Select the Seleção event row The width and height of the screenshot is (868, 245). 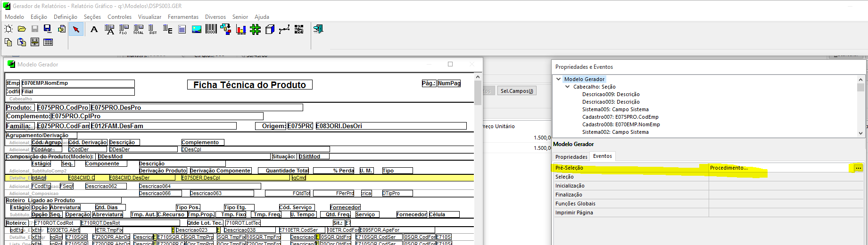pyautogui.click(x=709, y=177)
